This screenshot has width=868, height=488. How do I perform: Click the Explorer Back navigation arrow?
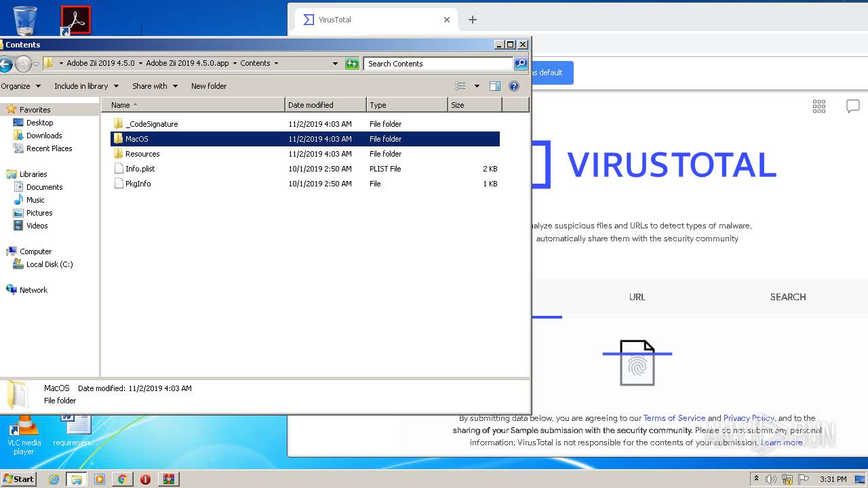coord(5,64)
